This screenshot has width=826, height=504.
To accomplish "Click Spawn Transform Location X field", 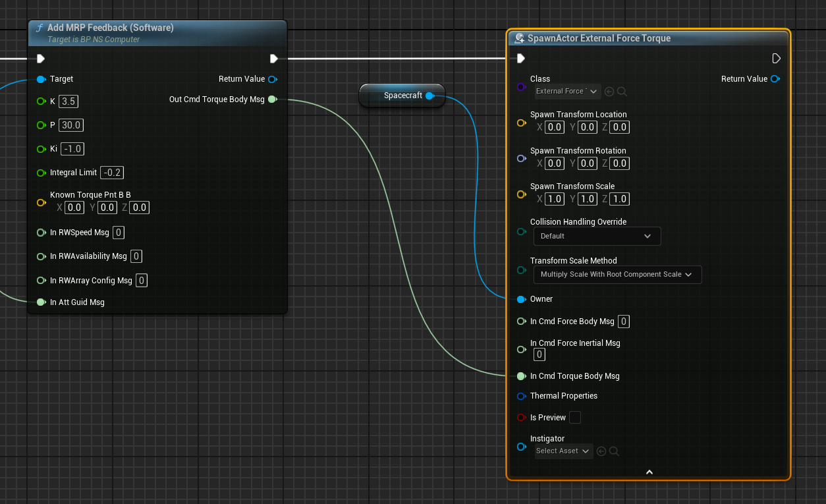I will pos(555,127).
